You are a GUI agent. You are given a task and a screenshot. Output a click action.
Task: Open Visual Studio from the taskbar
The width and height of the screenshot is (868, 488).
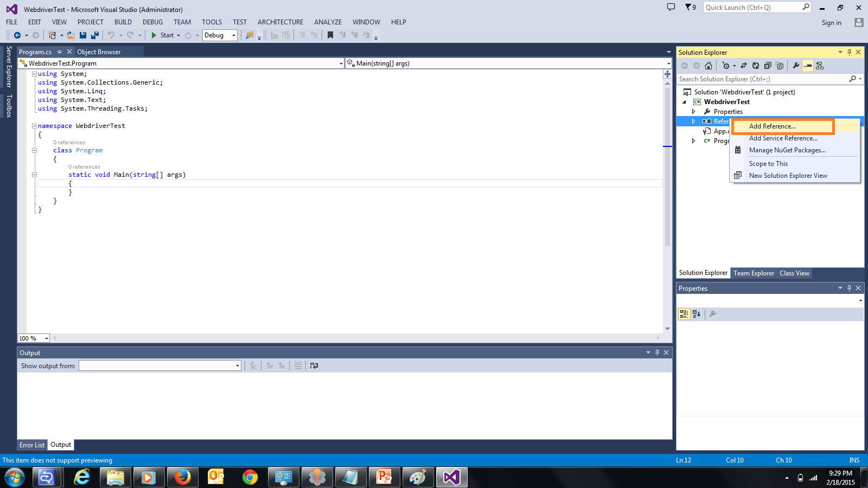(451, 477)
